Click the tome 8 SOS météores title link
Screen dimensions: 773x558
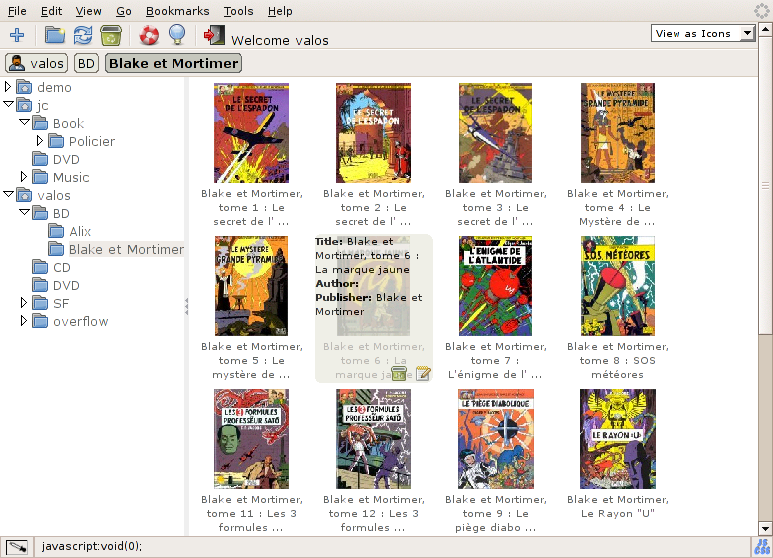[x=618, y=361]
